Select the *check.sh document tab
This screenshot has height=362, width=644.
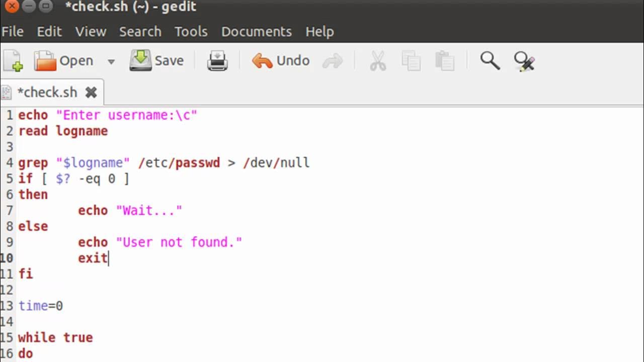pyautogui.click(x=47, y=93)
